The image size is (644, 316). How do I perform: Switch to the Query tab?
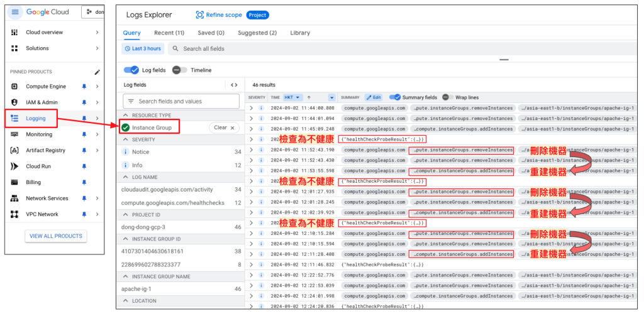pos(132,33)
